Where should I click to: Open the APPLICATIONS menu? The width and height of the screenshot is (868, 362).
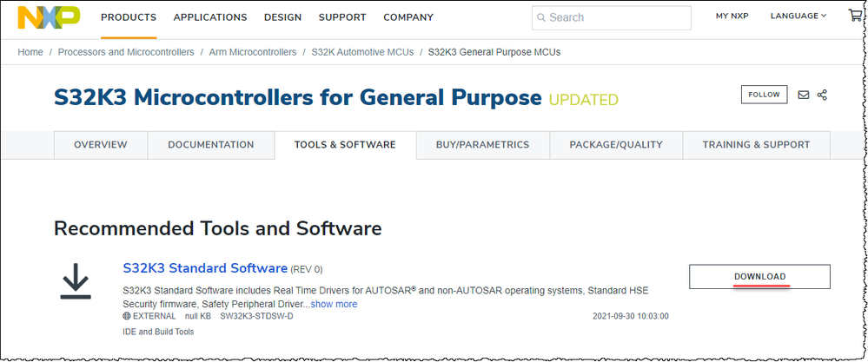[210, 17]
